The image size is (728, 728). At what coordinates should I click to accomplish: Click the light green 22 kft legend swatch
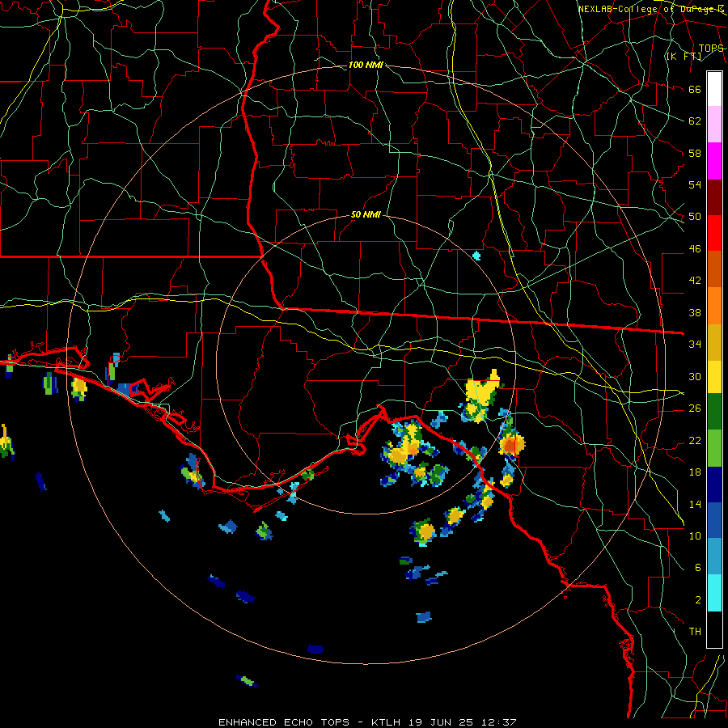tap(714, 447)
